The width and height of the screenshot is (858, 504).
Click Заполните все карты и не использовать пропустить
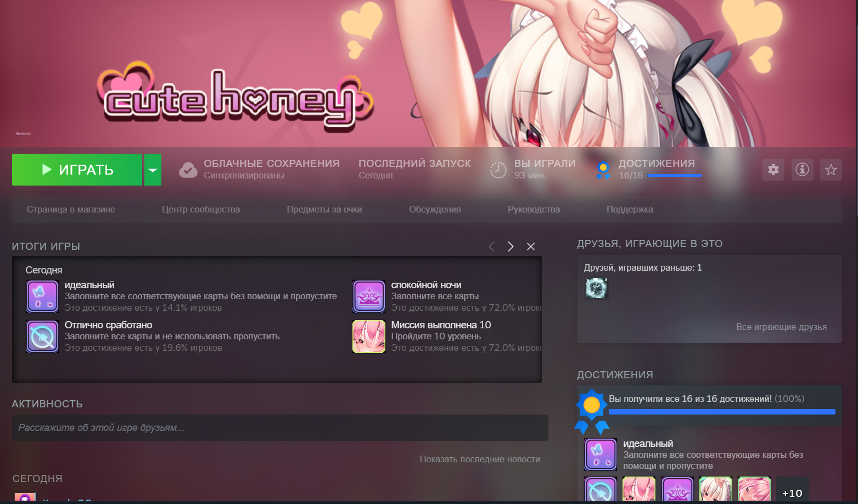(x=172, y=337)
